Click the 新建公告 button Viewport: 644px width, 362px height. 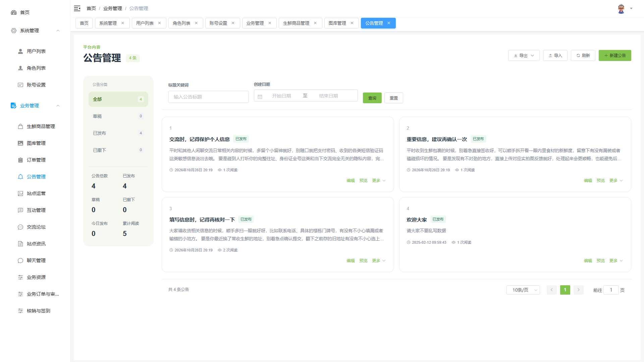click(x=615, y=56)
